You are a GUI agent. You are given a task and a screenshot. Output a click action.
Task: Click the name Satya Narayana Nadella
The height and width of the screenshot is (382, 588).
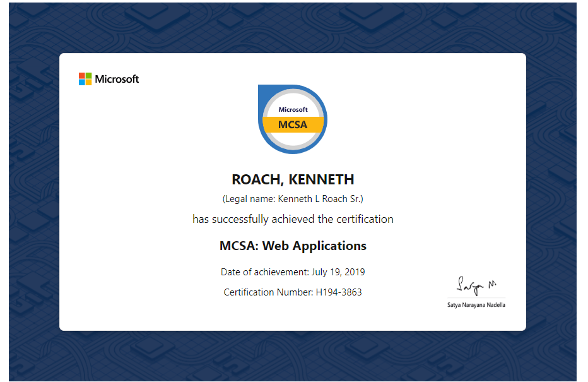click(476, 305)
